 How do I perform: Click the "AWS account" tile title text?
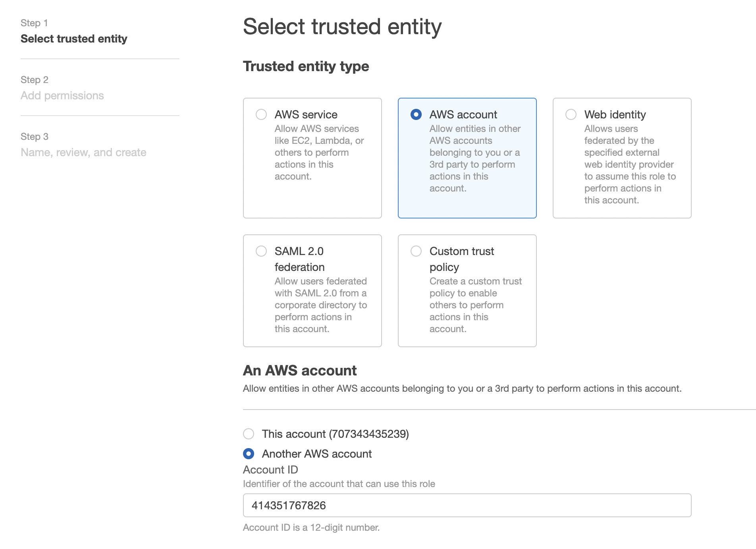click(463, 114)
